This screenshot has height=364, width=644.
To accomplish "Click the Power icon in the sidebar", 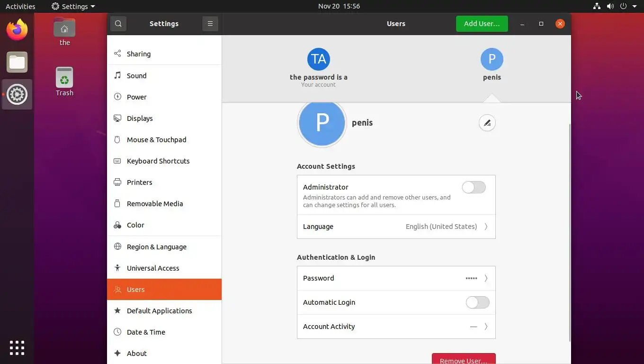I will 117,97.
